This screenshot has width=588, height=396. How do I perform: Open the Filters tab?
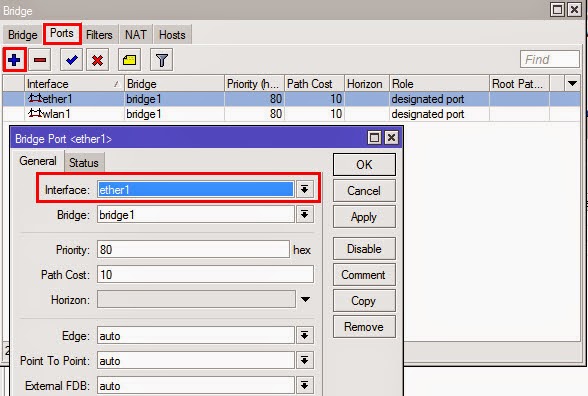(99, 35)
